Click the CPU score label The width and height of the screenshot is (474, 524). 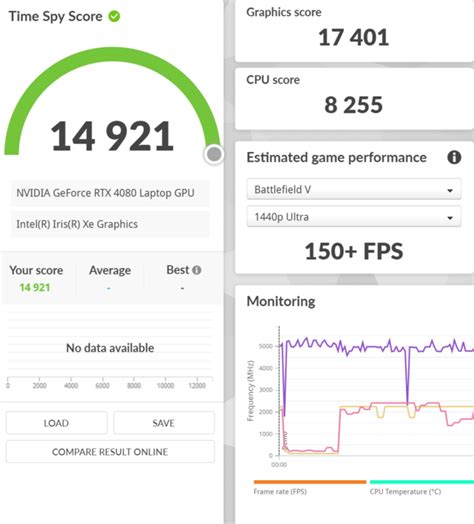pos(273,80)
